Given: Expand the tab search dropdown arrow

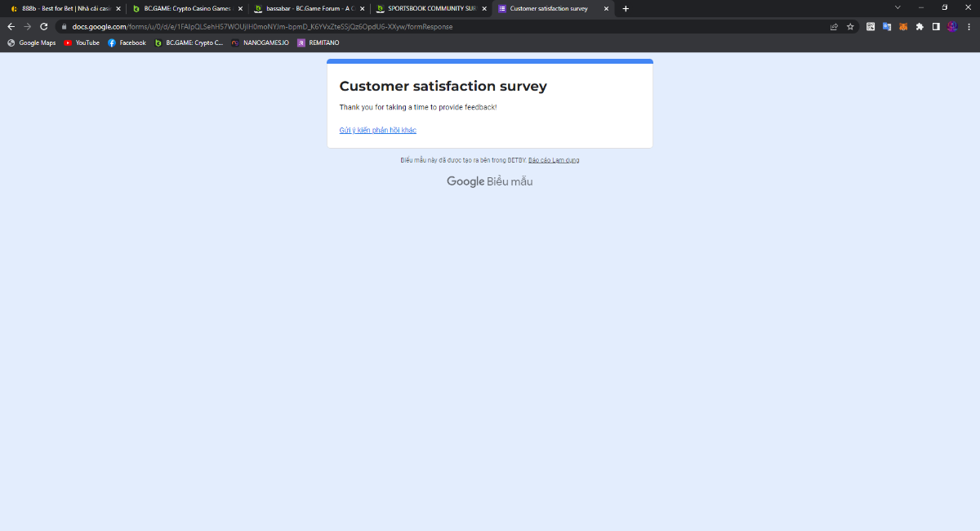Looking at the screenshot, I should pyautogui.click(x=898, y=7).
